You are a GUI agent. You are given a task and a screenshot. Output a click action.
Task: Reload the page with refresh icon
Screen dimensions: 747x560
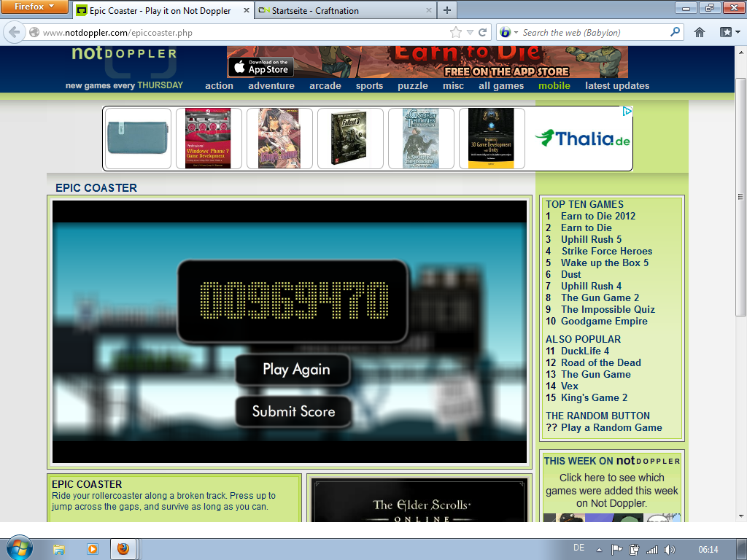pos(483,32)
